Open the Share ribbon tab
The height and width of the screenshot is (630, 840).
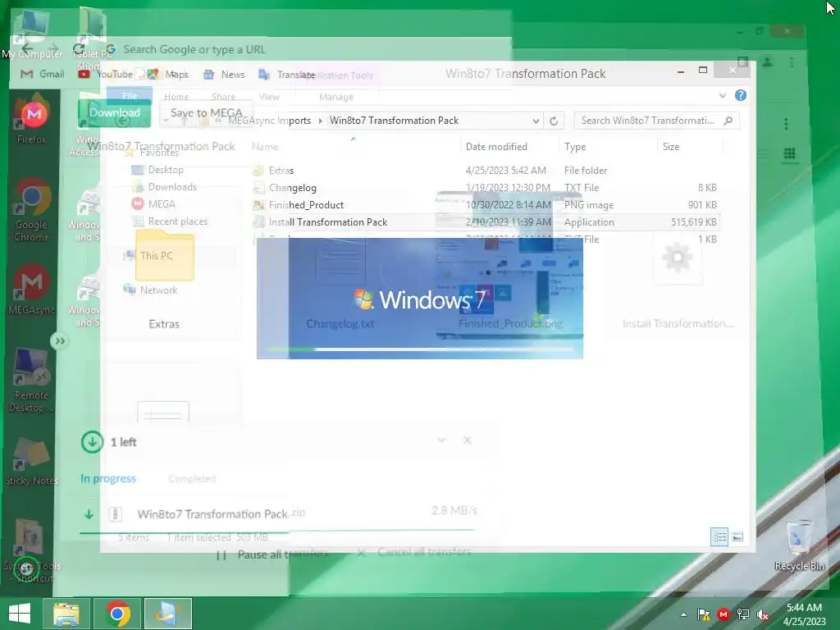pyautogui.click(x=223, y=97)
